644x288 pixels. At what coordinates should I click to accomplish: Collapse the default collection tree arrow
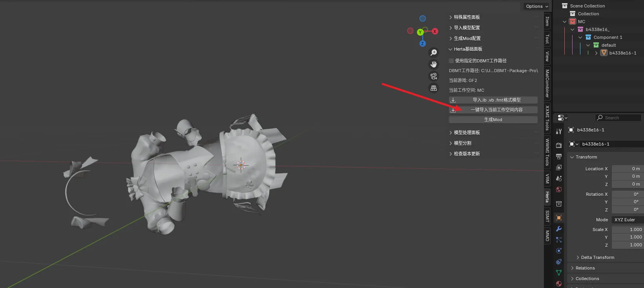pos(588,45)
